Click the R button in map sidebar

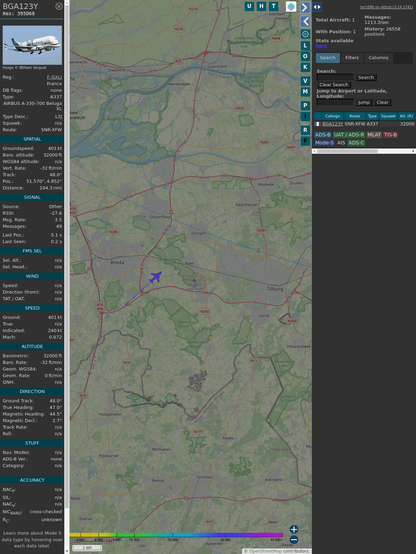[305, 130]
